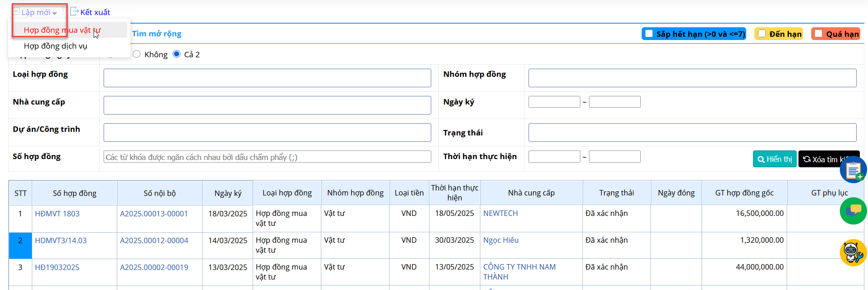Image resolution: width=868 pixels, height=290 pixels.
Task: Select the Cả 2 radio button
Action: point(177,54)
